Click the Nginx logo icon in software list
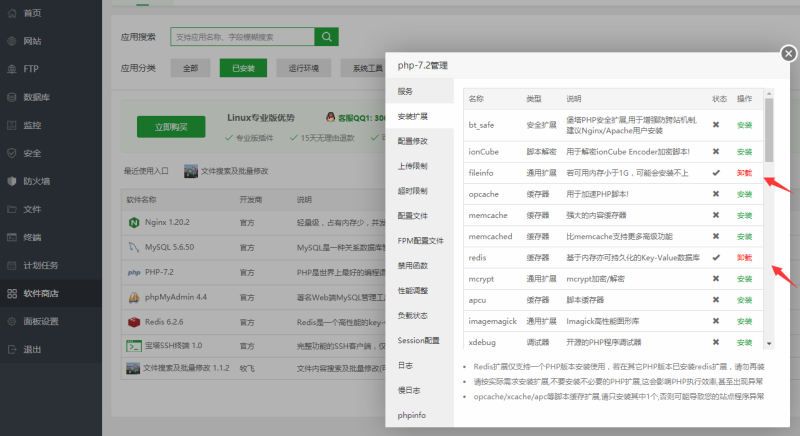The width and height of the screenshot is (800, 436). (x=134, y=222)
